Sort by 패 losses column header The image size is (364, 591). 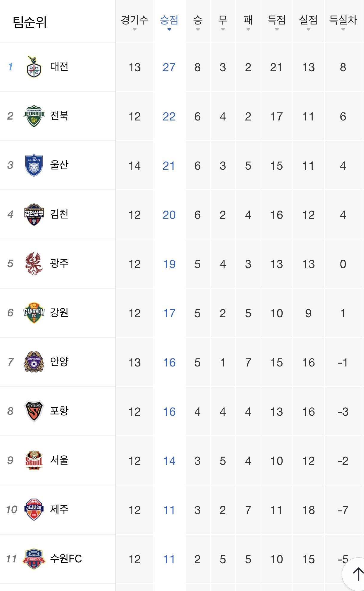point(248,21)
